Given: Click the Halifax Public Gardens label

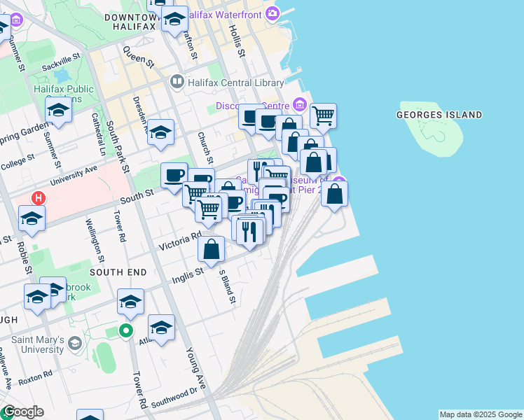Looking at the screenshot, I should pos(64,94).
